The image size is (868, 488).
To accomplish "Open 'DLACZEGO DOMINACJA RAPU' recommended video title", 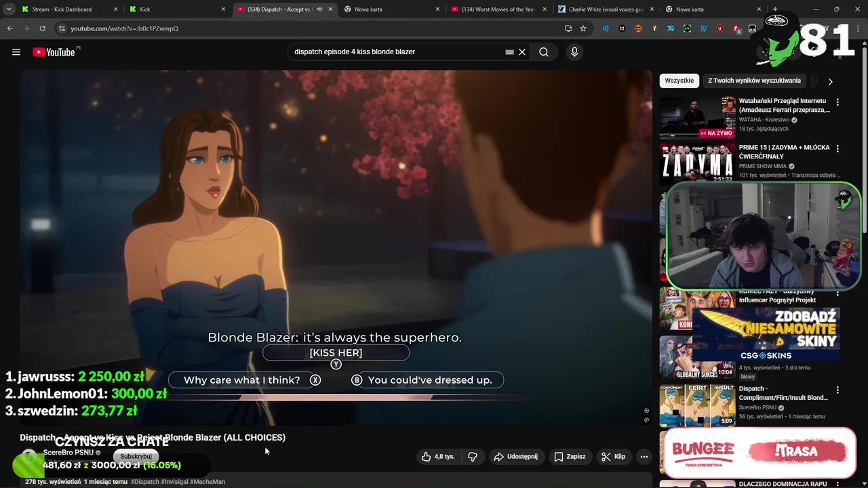I will pos(783,484).
